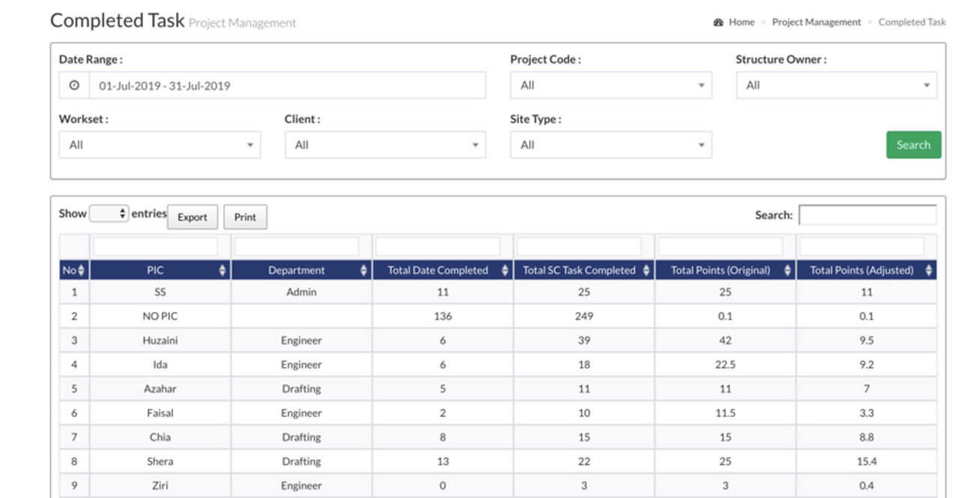Open the Project Management breadcrumb link

816,22
